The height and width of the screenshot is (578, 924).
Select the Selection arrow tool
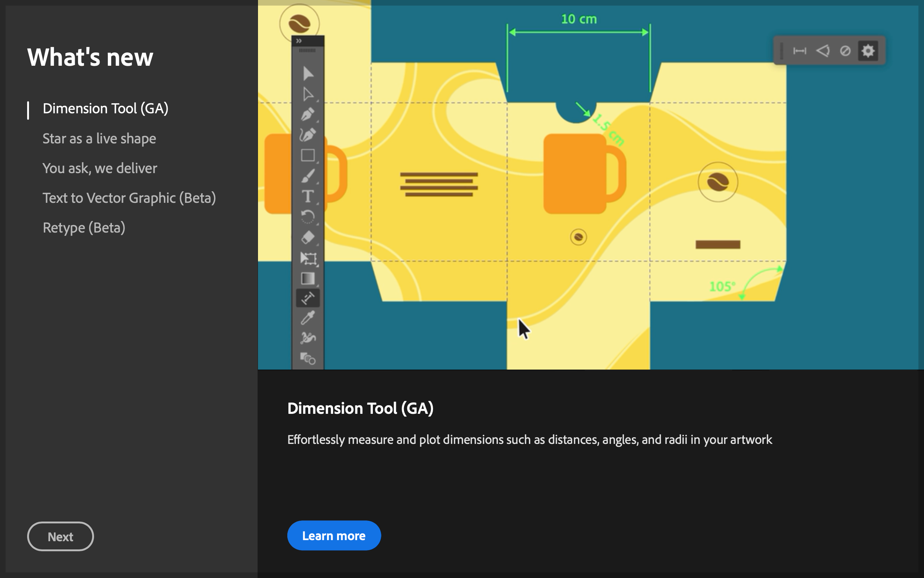pyautogui.click(x=308, y=73)
